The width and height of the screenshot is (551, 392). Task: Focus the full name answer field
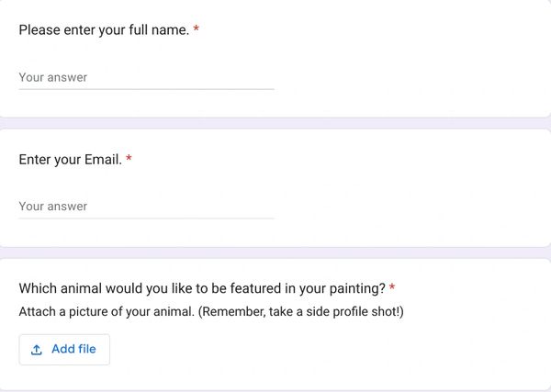coord(146,77)
